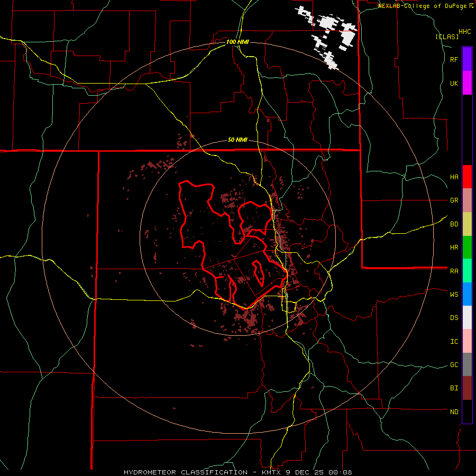
Task: Select the BD legend label
Action: coord(454,224)
